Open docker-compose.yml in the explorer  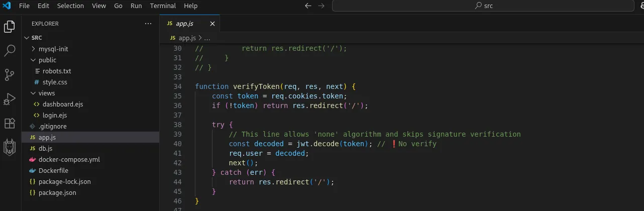(69, 160)
